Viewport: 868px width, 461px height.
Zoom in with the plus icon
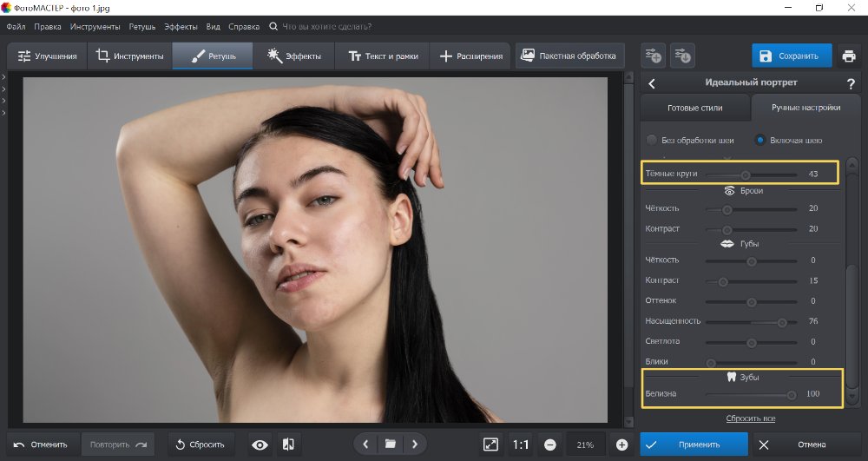point(621,445)
